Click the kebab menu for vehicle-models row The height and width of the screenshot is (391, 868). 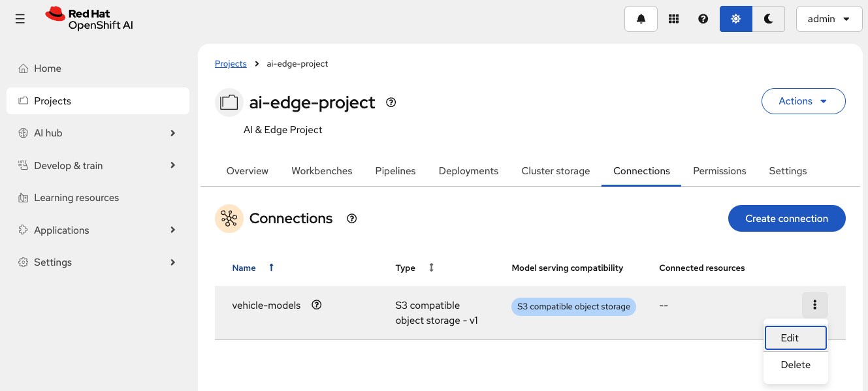pos(814,305)
